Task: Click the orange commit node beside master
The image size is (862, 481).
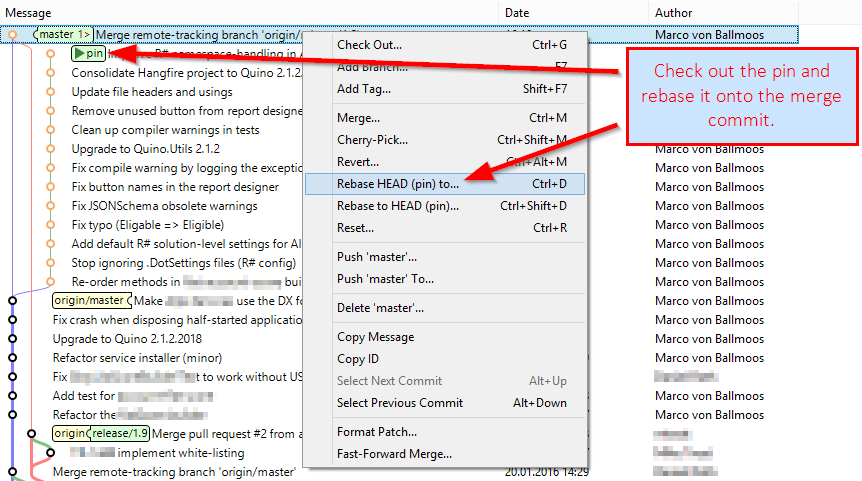Action: point(12,35)
